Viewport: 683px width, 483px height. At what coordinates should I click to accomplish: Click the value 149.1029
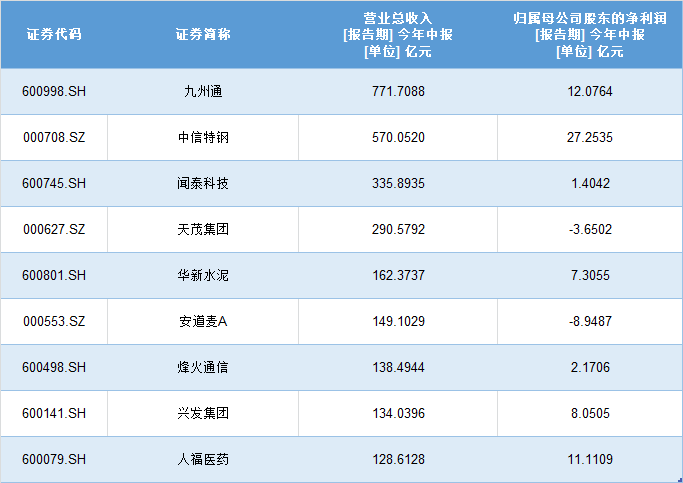point(398,321)
